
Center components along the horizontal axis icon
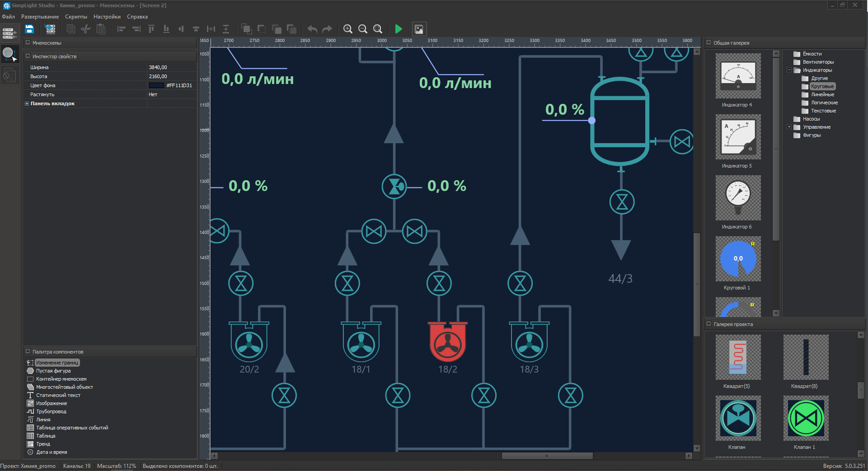point(196,29)
